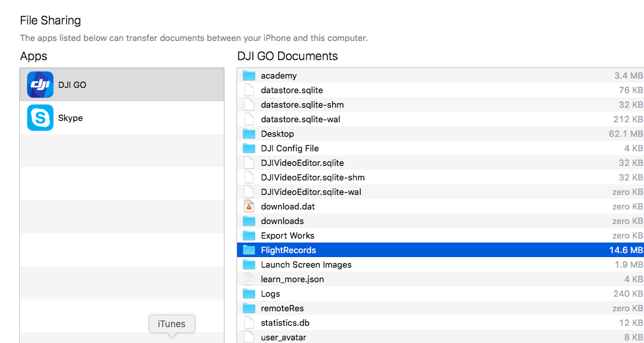Click the Desktop folder icon
Screen dimensions: 644x343
[x=249, y=133]
